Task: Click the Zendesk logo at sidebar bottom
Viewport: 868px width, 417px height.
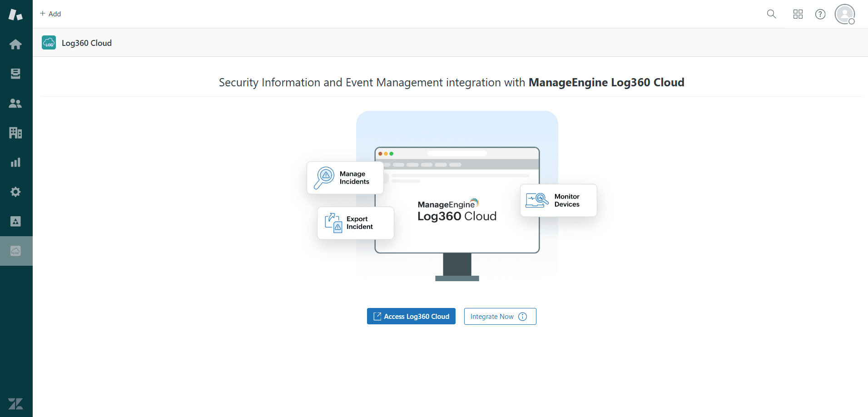Action: pos(15,404)
